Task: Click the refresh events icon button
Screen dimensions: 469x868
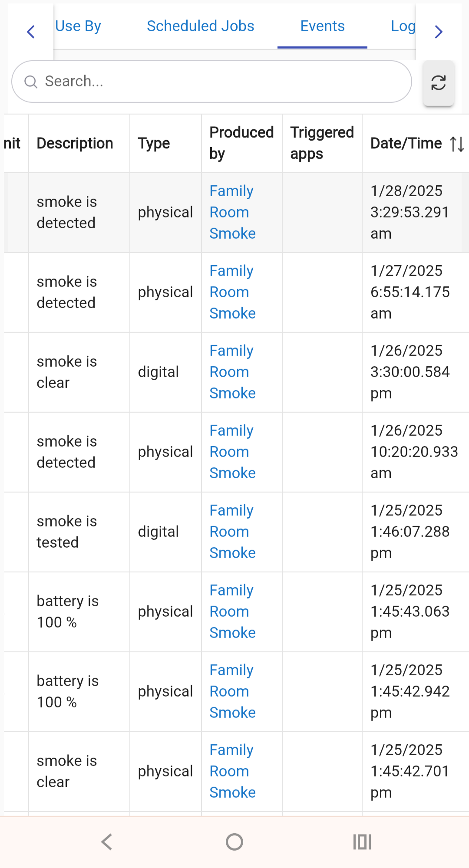Action: (439, 83)
